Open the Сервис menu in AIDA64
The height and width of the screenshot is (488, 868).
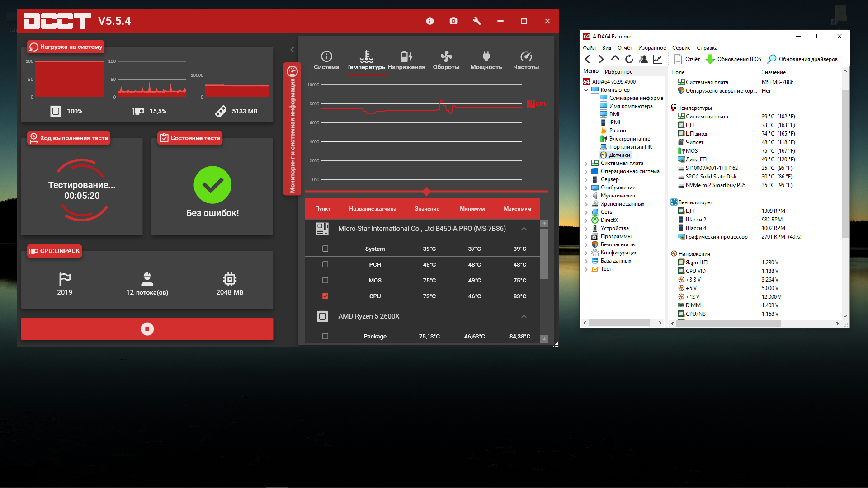[680, 48]
